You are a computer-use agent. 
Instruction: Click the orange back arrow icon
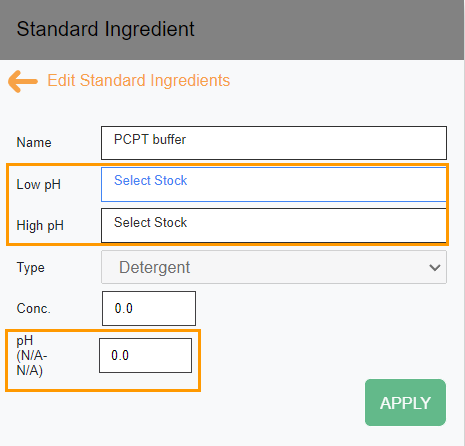point(23,81)
